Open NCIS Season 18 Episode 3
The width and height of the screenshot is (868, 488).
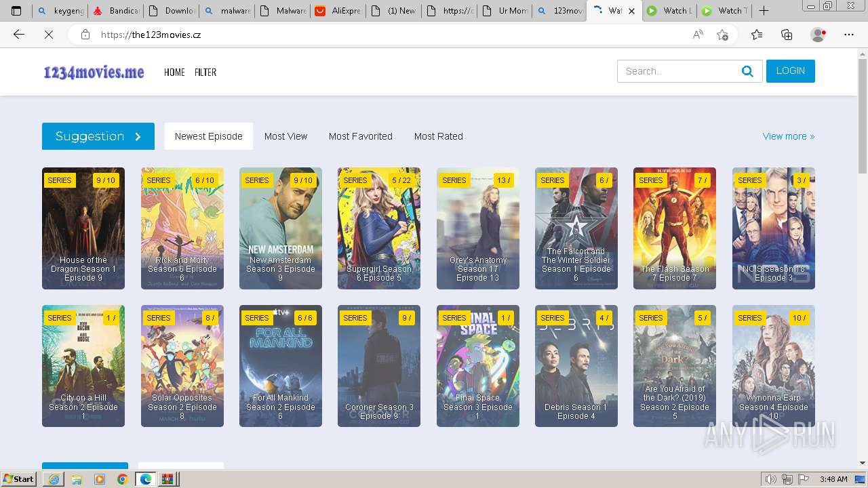(x=774, y=228)
